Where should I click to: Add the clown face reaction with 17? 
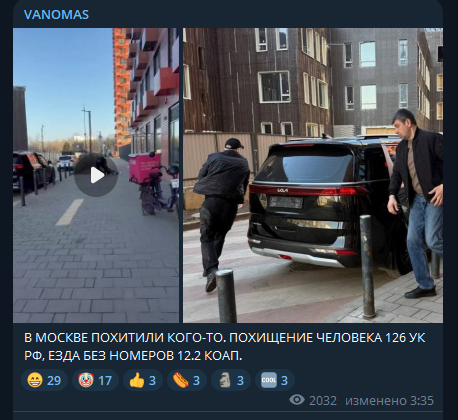click(x=95, y=380)
